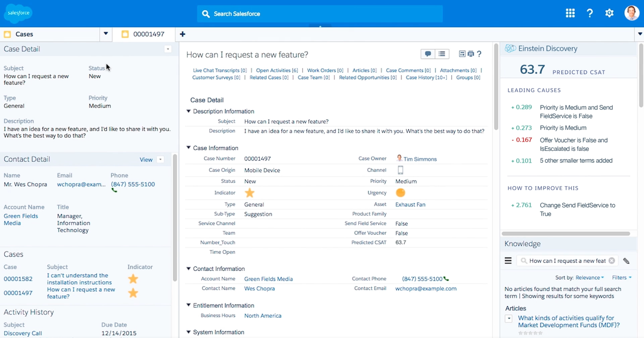Click the Cases folder tab icon
This screenshot has width=644, height=338.
click(7, 34)
